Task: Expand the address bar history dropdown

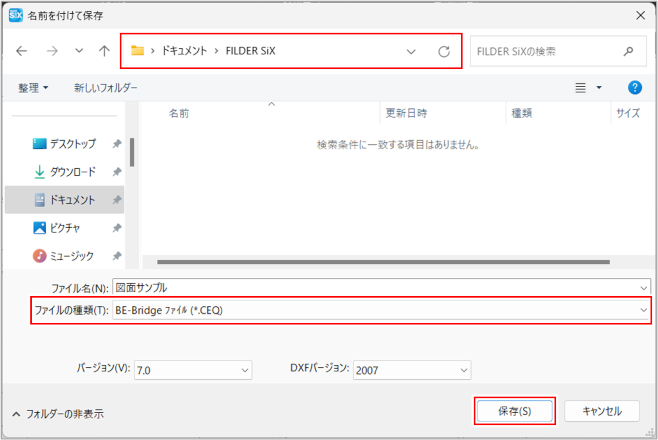Action: click(x=411, y=51)
